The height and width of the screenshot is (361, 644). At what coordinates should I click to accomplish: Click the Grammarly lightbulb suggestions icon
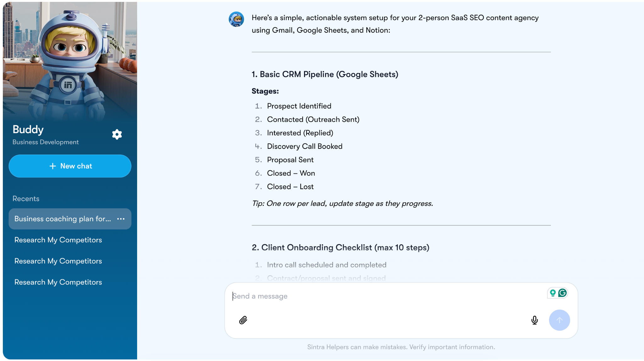coord(552,293)
